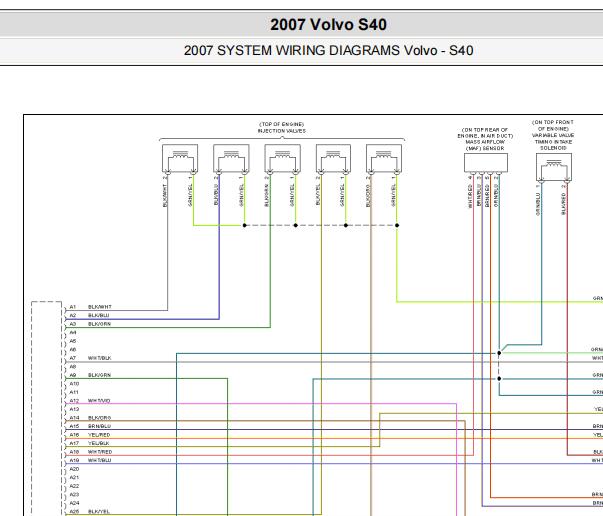The image size is (603, 516).
Task: Select connector pin label A5
Action: [x=73, y=341]
